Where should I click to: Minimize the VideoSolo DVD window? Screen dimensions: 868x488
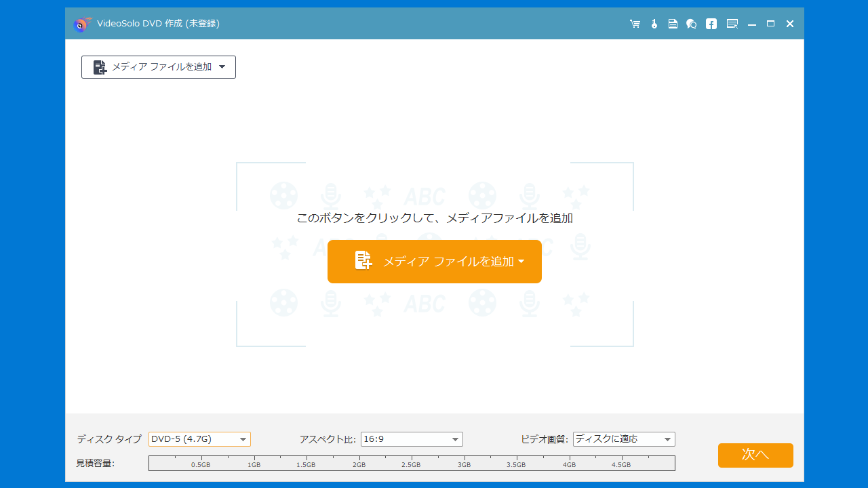click(751, 24)
